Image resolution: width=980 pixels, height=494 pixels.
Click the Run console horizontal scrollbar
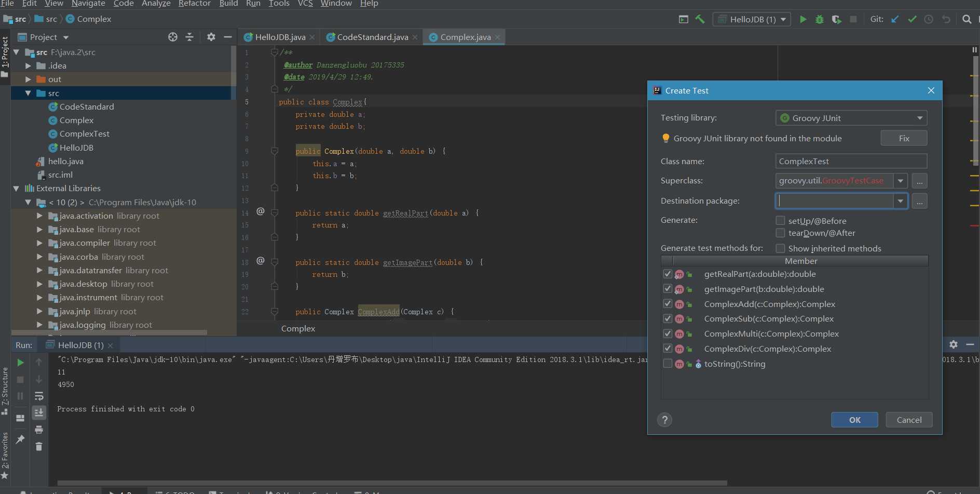[x=392, y=483]
